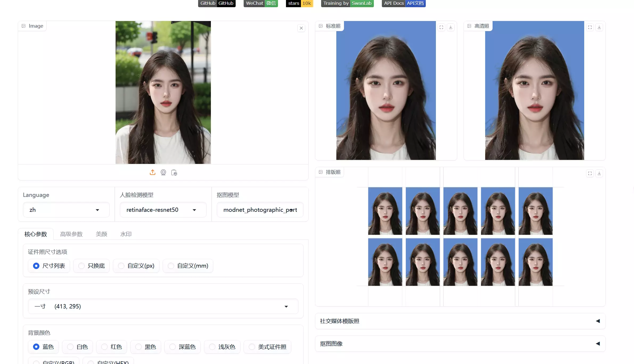Open the WeChat 微信 badge
Image resolution: width=634 pixels, height=364 pixels.
pyautogui.click(x=261, y=3)
